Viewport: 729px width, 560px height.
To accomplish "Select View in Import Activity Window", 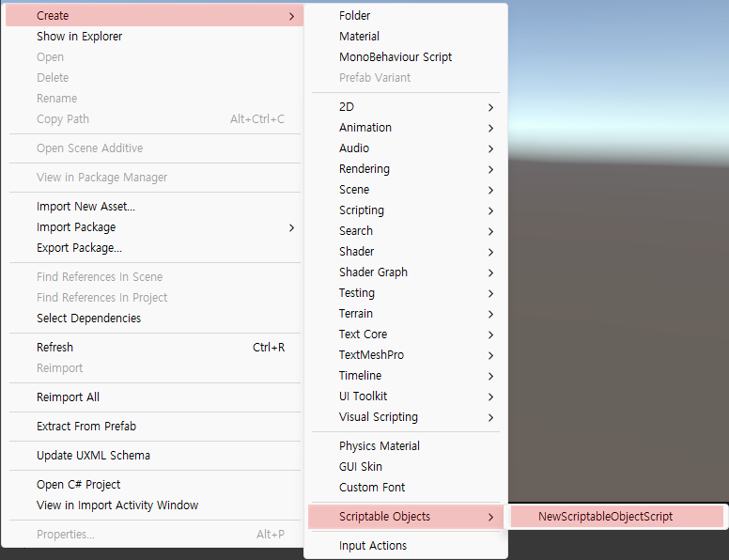I will [x=154, y=506].
